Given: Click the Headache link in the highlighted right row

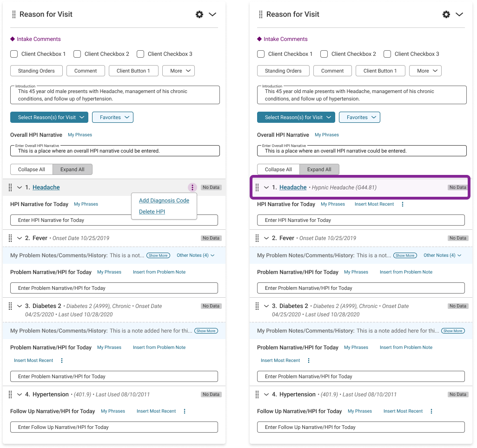Looking at the screenshot, I should 293,187.
